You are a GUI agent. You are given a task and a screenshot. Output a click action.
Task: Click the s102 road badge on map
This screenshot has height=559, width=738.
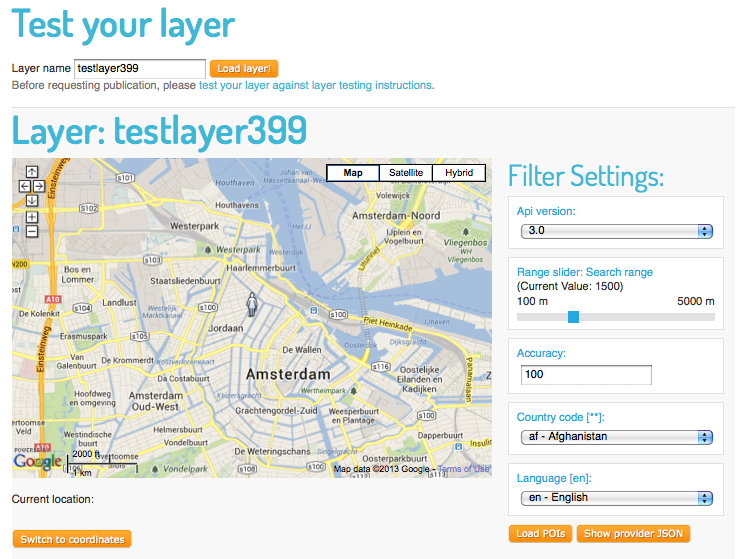click(88, 208)
